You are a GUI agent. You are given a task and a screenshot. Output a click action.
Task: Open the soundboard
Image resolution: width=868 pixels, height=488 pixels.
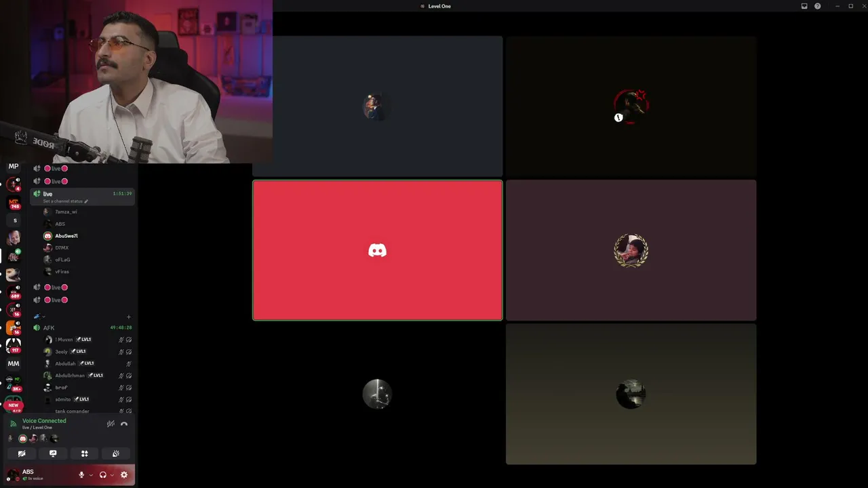pyautogui.click(x=116, y=453)
